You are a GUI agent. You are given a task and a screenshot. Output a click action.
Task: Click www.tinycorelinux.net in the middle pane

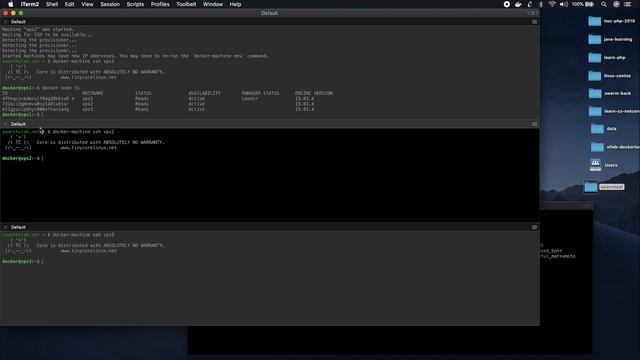pos(89,148)
